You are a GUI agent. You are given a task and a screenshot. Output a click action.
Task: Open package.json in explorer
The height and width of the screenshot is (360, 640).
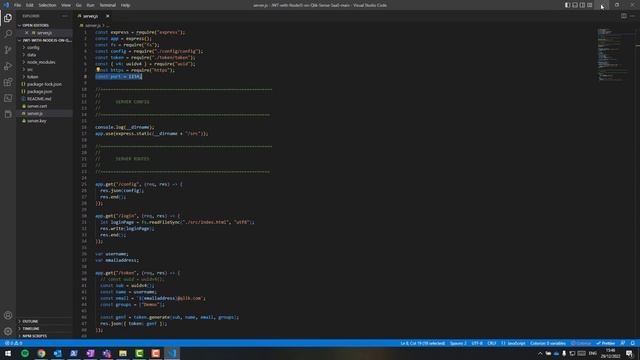[x=39, y=91]
